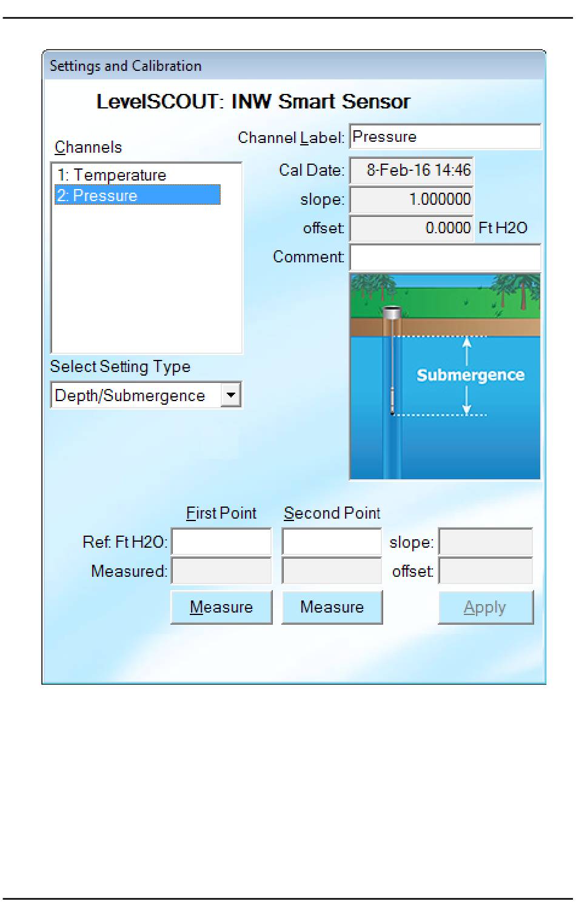Click the calculated offset field above Apply
Viewport: 576px width, 924px height.
click(486, 571)
